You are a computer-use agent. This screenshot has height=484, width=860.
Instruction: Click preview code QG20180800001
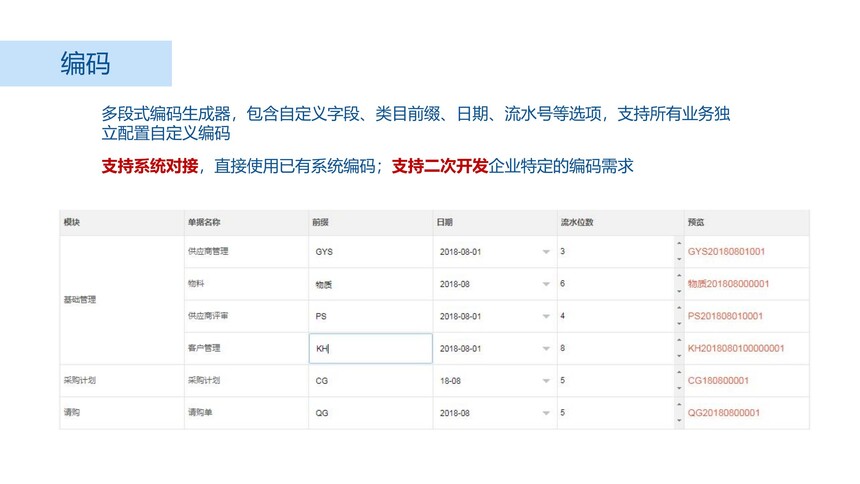tap(724, 413)
